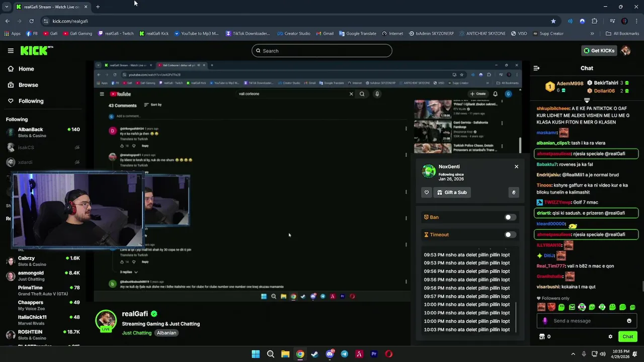Open the Just Chatting category link
This screenshot has height=362, width=644.
(136, 333)
